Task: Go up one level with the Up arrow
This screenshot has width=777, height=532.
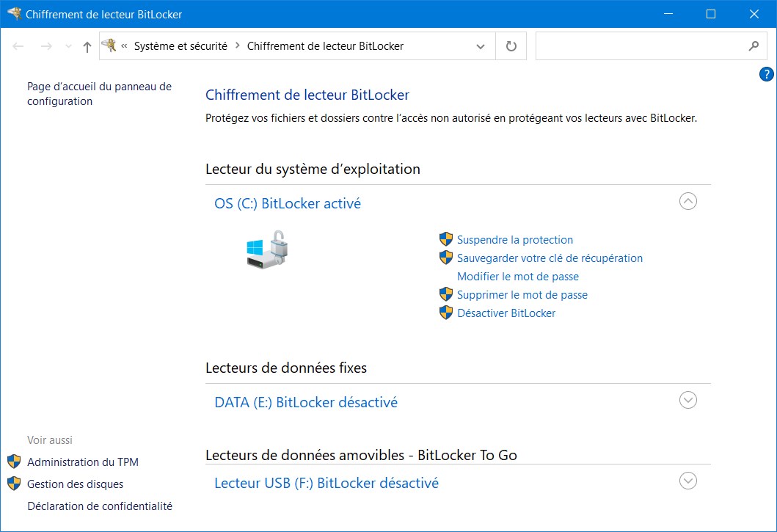Action: pos(87,47)
